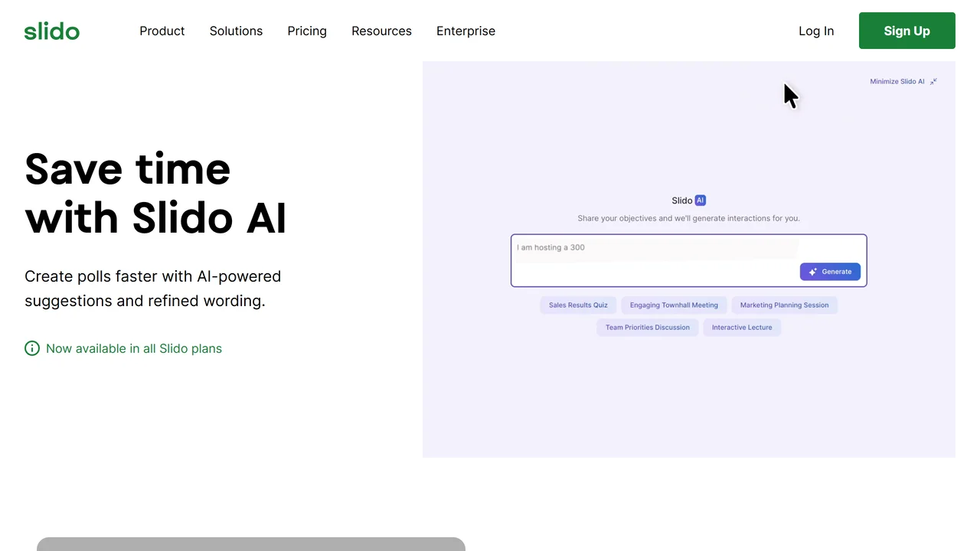
Task: Select the Team Priorities Discussion suggestion
Action: click(648, 328)
